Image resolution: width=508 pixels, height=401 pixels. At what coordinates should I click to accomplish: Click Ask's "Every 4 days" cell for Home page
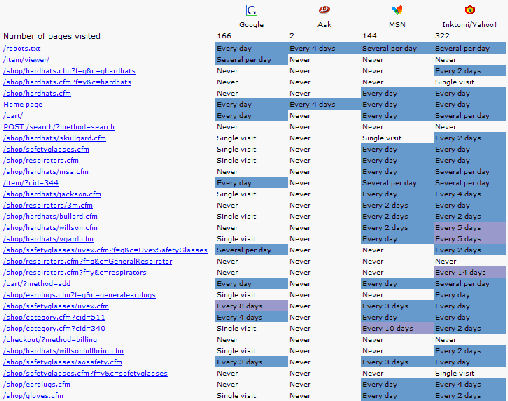pos(324,104)
